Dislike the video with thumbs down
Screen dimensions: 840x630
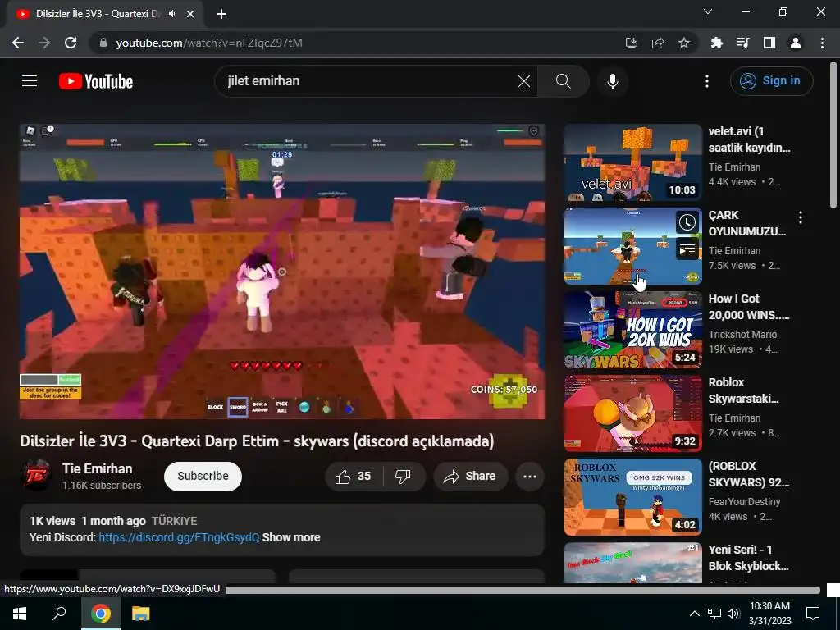click(404, 477)
